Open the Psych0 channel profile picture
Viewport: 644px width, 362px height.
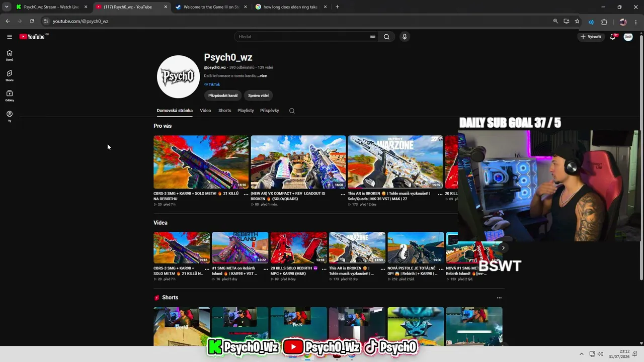(x=178, y=76)
